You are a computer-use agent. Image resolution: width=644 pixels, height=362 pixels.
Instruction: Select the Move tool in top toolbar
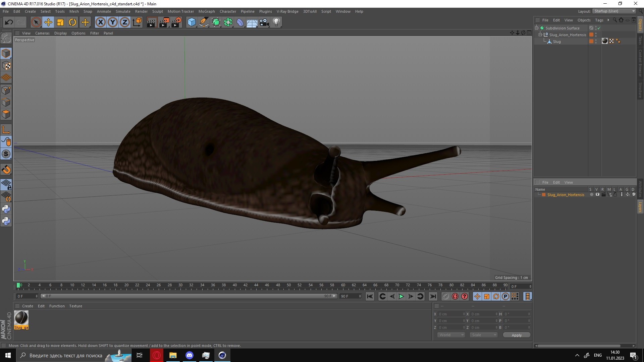pyautogui.click(x=48, y=22)
